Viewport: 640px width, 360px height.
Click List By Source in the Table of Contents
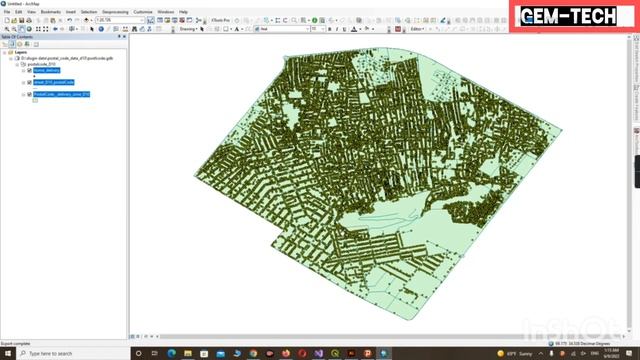[12, 44]
